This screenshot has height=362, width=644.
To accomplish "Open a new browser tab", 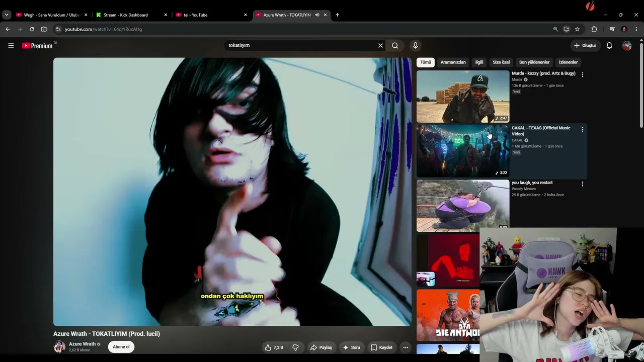I will (337, 15).
